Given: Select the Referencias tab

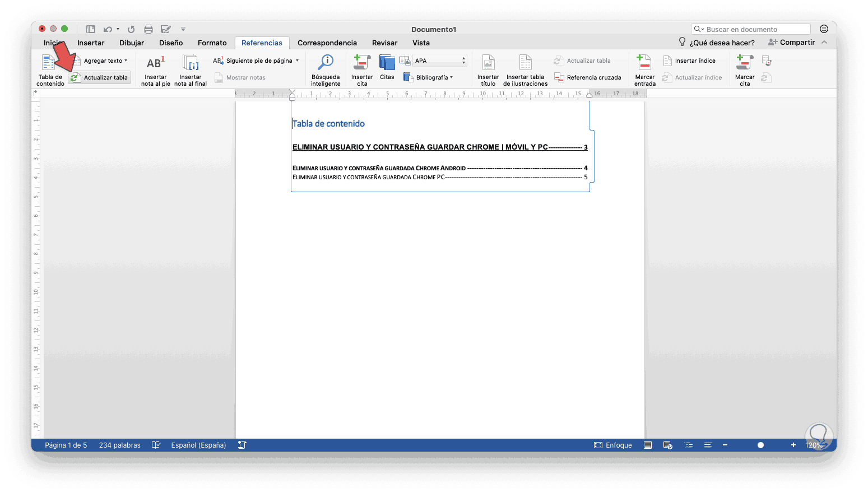Looking at the screenshot, I should coord(262,43).
